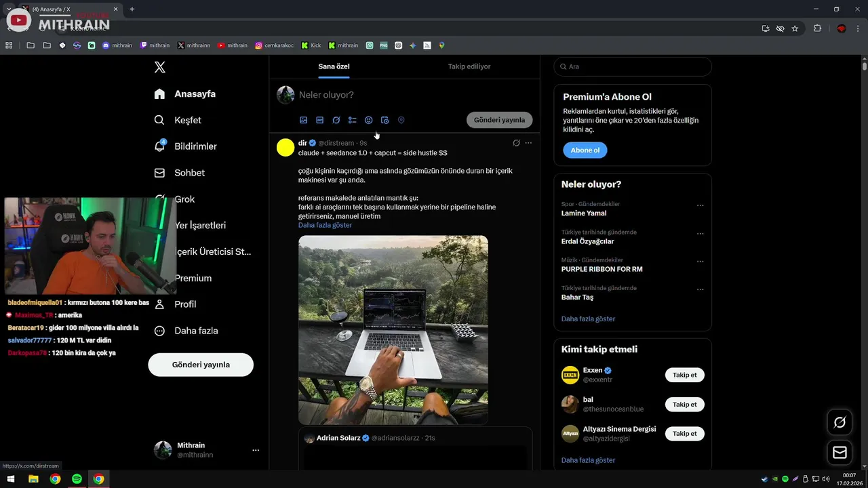The height and width of the screenshot is (488, 868).
Task: Open more options for Lamine Yamal trend
Action: point(701,205)
